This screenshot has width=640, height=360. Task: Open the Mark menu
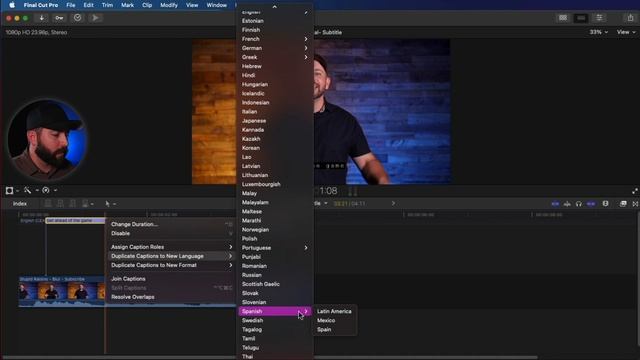tap(127, 5)
